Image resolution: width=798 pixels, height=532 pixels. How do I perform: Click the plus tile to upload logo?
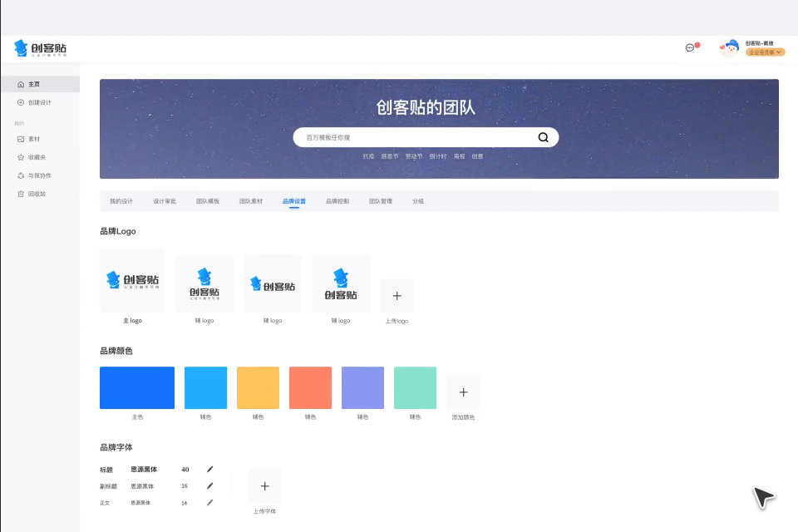tap(397, 296)
